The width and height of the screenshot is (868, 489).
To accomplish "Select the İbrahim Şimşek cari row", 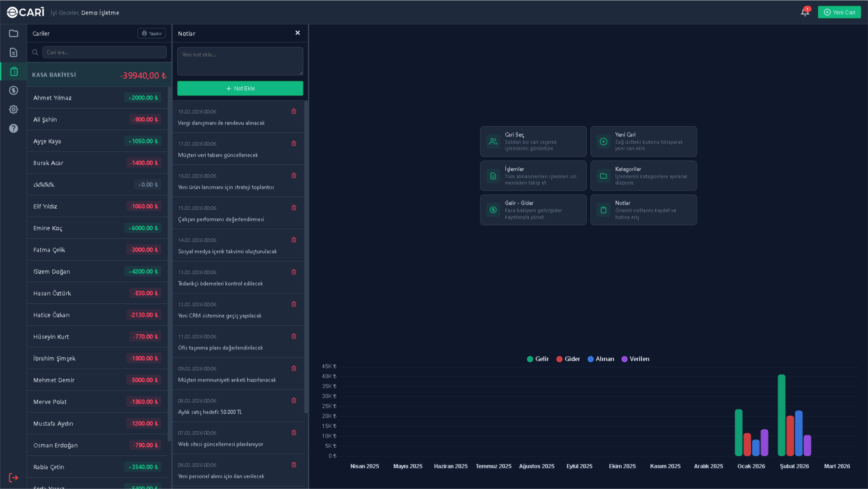I will pyautogui.click(x=97, y=359).
